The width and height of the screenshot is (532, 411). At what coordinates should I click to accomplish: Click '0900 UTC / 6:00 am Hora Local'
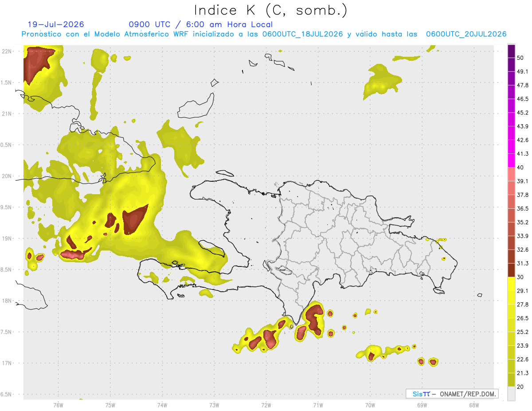pos(200,24)
